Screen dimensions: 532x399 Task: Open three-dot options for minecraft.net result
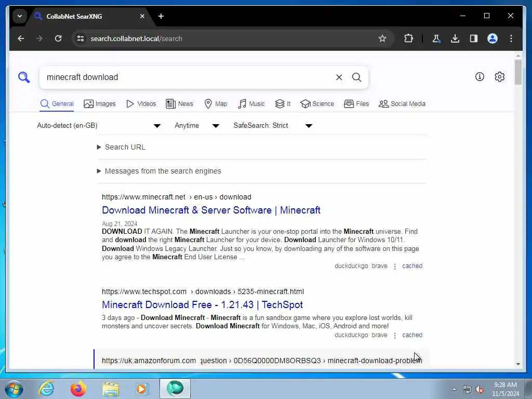[395, 267]
